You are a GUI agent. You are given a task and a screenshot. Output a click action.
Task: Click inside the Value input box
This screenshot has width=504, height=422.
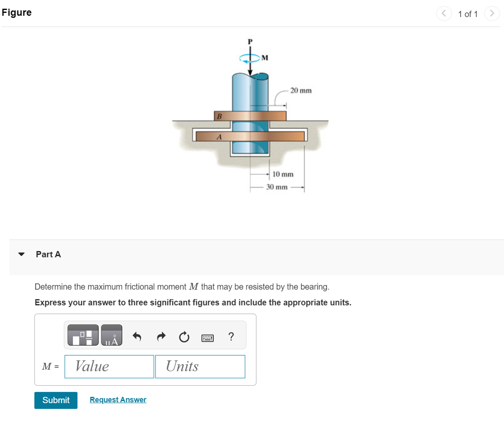tap(109, 366)
